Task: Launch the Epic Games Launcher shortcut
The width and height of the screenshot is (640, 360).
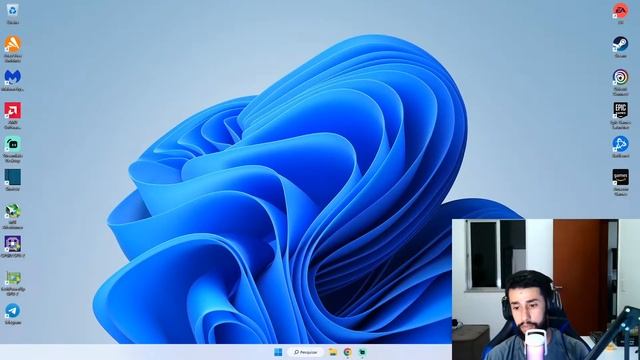Action: 620,111
